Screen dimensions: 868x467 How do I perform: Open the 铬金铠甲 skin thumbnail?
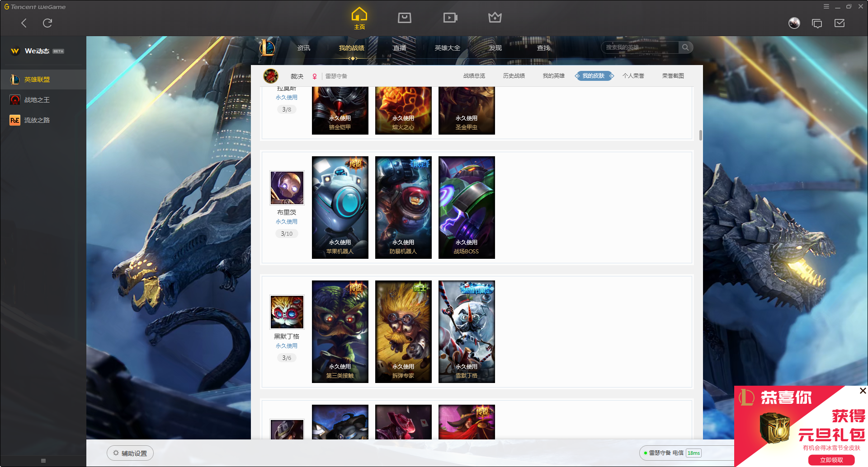340,111
